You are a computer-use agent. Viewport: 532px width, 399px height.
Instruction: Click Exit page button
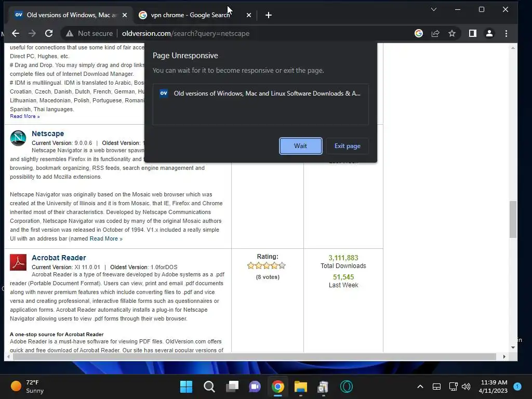point(347,146)
